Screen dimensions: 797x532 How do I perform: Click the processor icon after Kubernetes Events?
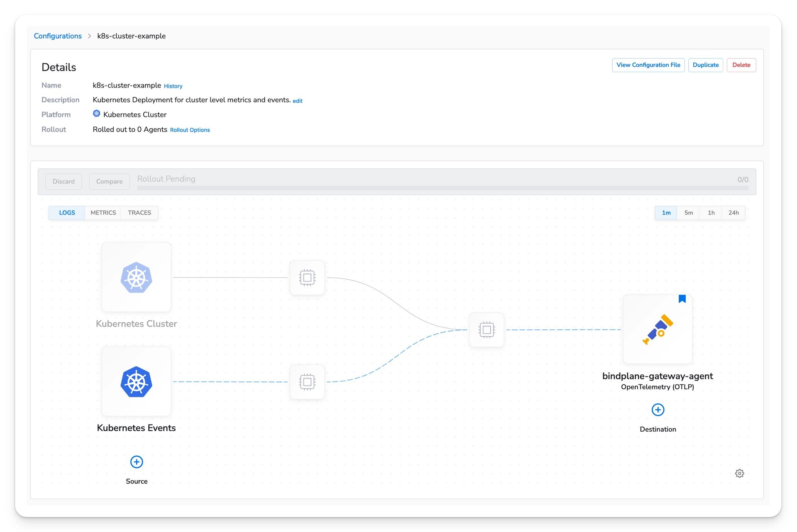(x=307, y=382)
